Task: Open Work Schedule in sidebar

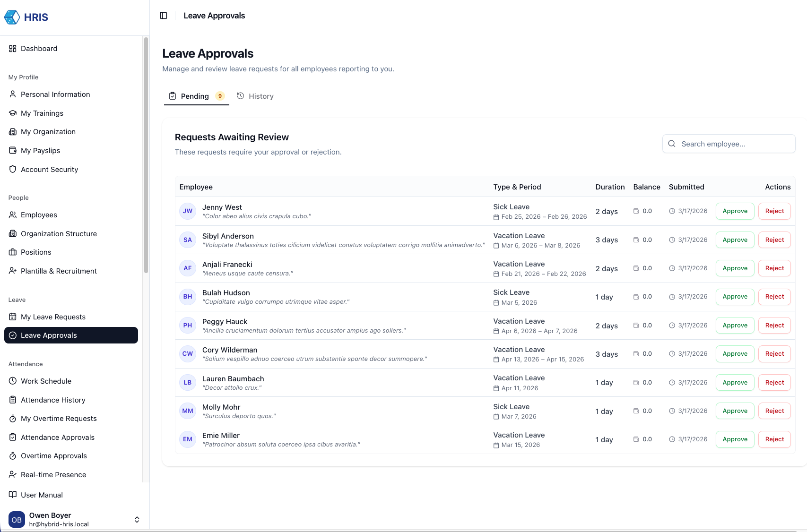Action: [46, 381]
